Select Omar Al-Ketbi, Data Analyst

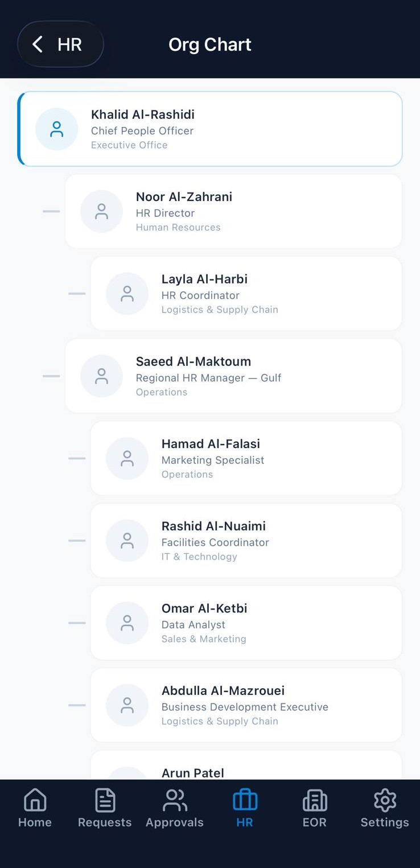(246, 623)
